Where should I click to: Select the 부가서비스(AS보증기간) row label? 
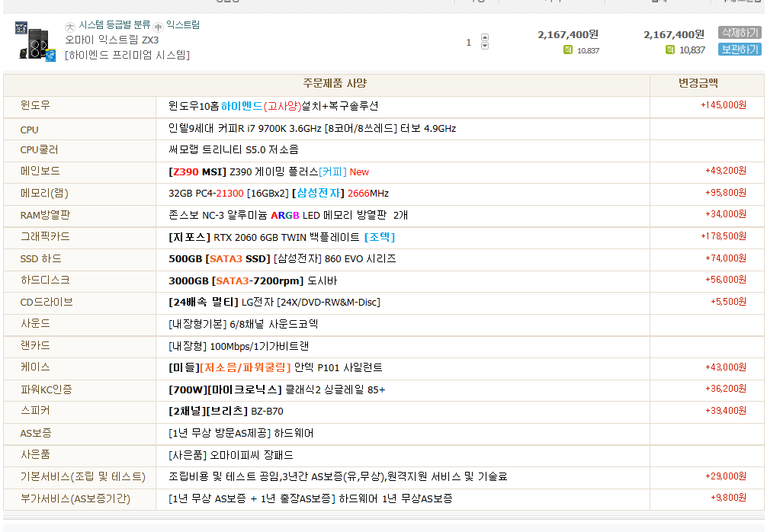click(75, 498)
